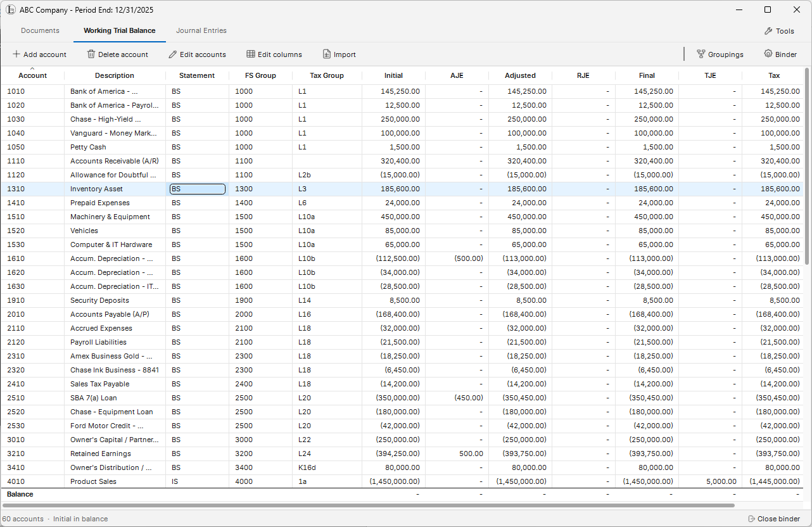Click the Security Deposits description cell
The width and height of the screenshot is (812, 527).
[x=115, y=300]
